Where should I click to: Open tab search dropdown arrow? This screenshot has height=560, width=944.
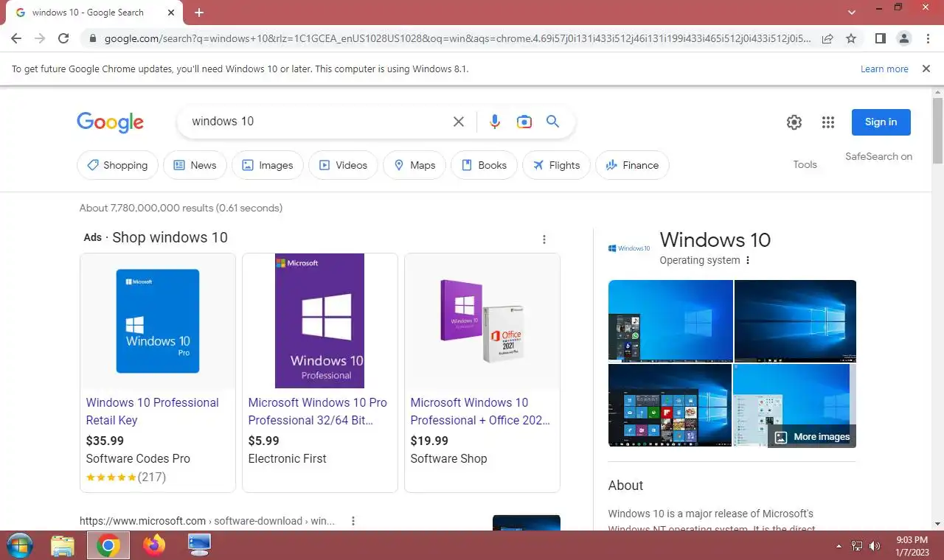851,13
